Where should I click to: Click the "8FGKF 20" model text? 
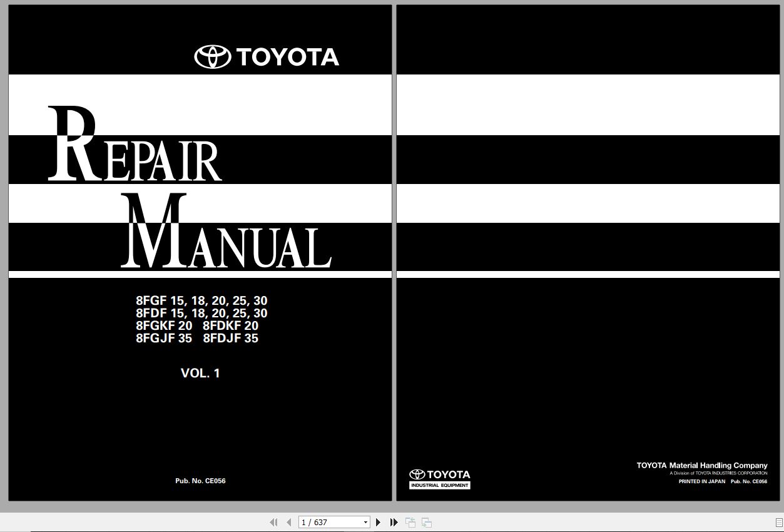(164, 325)
